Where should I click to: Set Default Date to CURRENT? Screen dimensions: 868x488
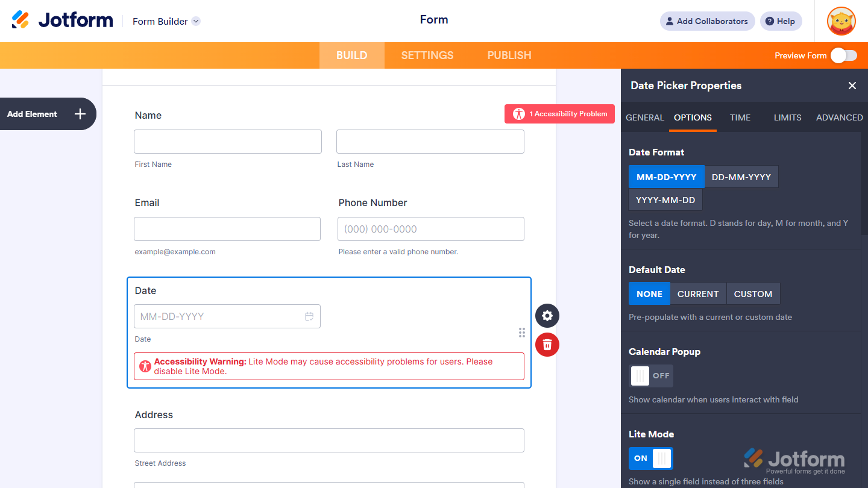click(698, 293)
